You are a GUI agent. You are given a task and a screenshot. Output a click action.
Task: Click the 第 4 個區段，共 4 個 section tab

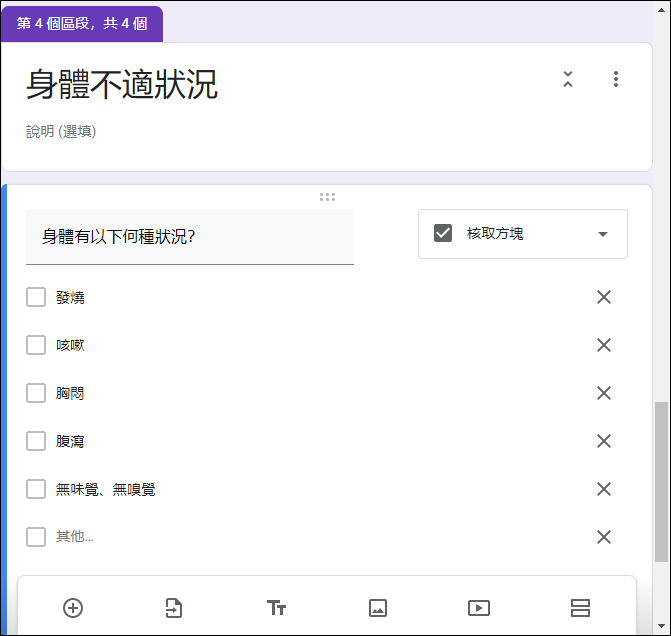pyautogui.click(x=82, y=24)
